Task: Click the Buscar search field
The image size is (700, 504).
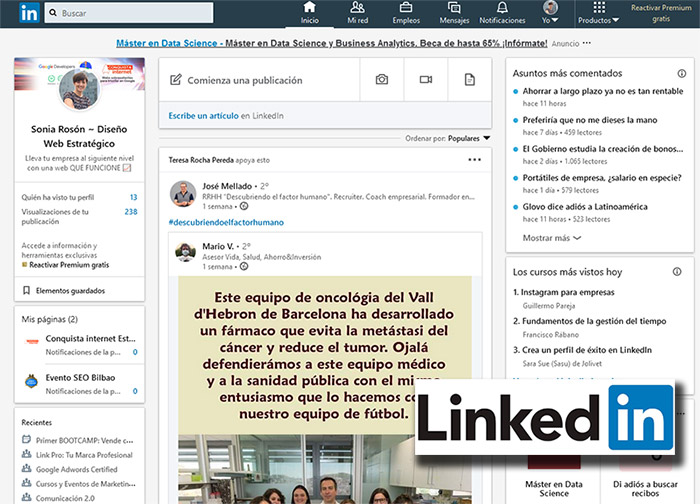Action: click(x=129, y=13)
